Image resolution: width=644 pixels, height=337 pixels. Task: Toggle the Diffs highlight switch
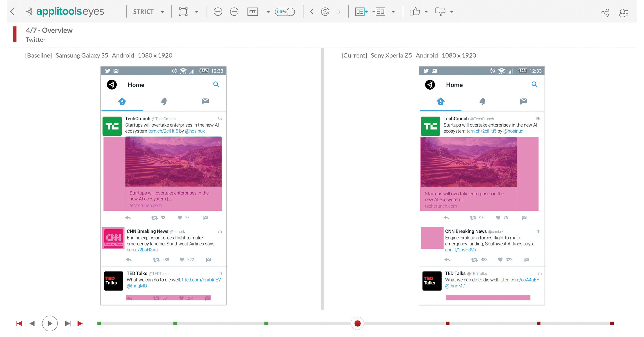(285, 11)
